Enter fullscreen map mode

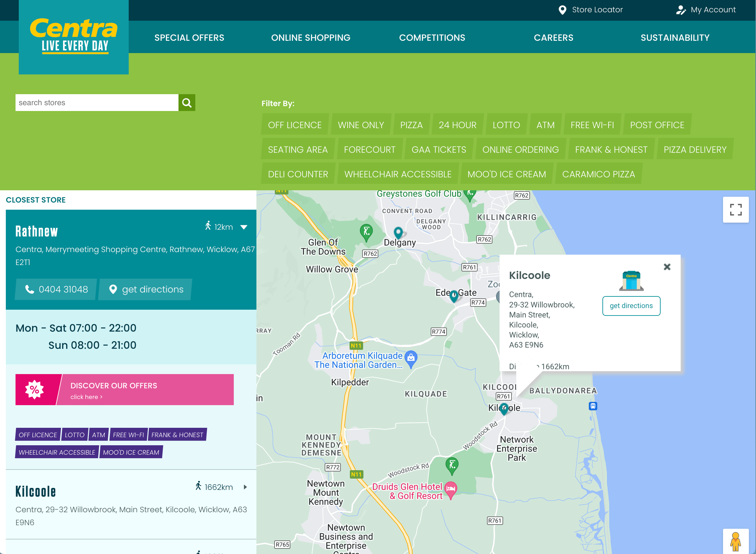[x=736, y=210]
